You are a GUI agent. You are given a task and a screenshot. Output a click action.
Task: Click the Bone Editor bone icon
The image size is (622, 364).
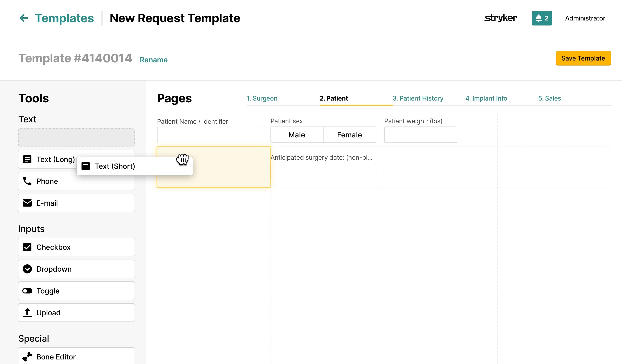coord(27,356)
